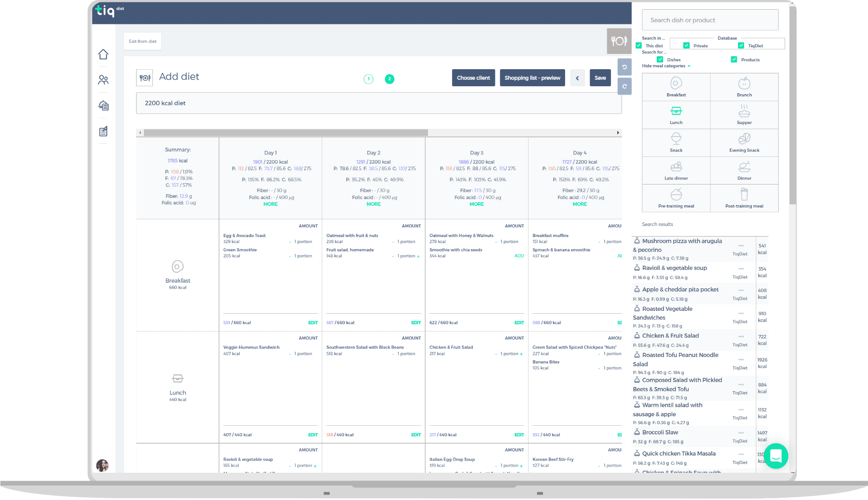Image resolution: width=868 pixels, height=500 pixels.
Task: Click the page vertical scrollbar
Action: pyautogui.click(x=792, y=105)
